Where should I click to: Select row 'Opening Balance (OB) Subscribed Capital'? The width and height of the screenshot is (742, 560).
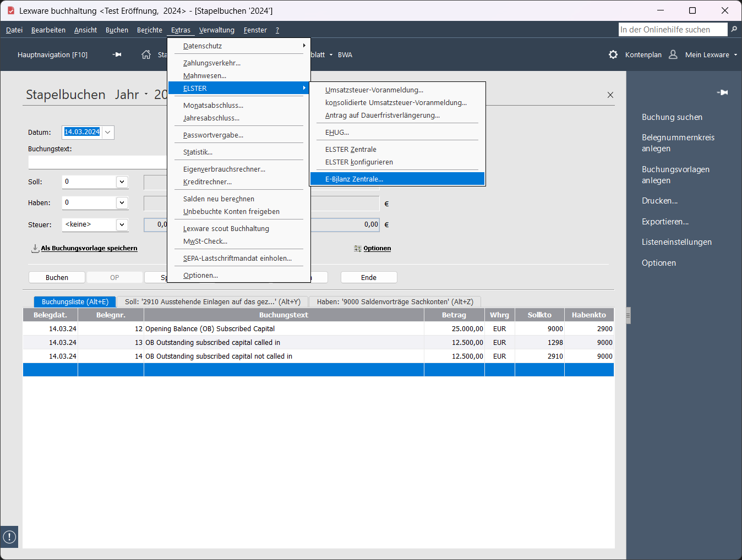[318, 328]
